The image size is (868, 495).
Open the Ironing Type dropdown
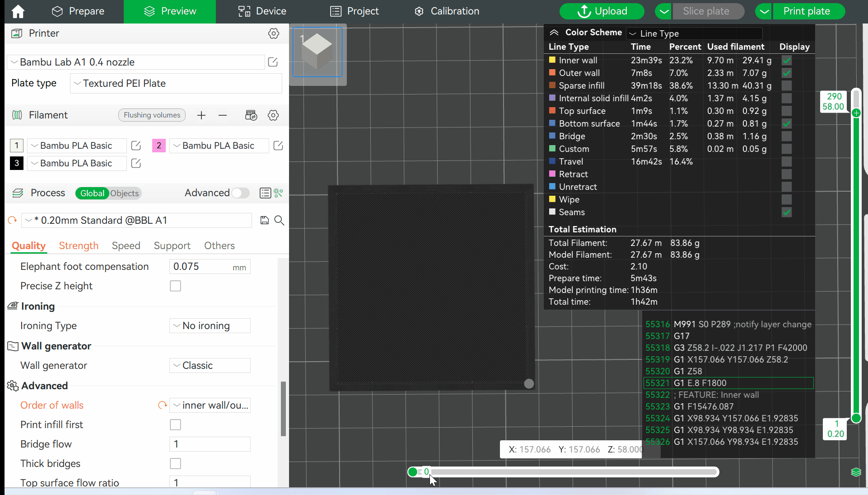210,326
